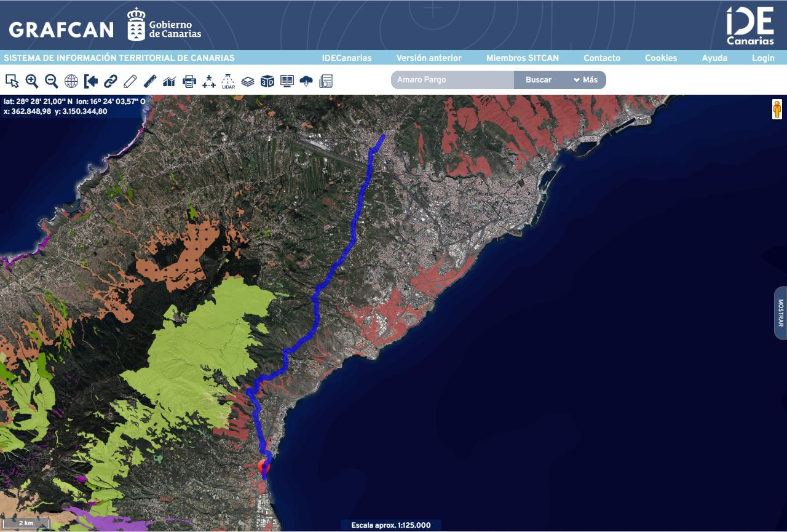Click the Buscar search button
Screen dimensions: 787x532
[x=539, y=80]
